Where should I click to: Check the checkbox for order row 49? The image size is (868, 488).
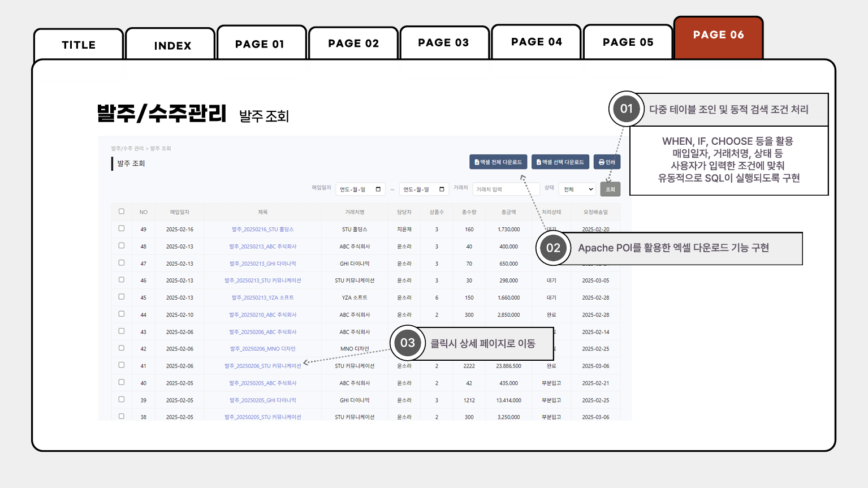(x=122, y=228)
